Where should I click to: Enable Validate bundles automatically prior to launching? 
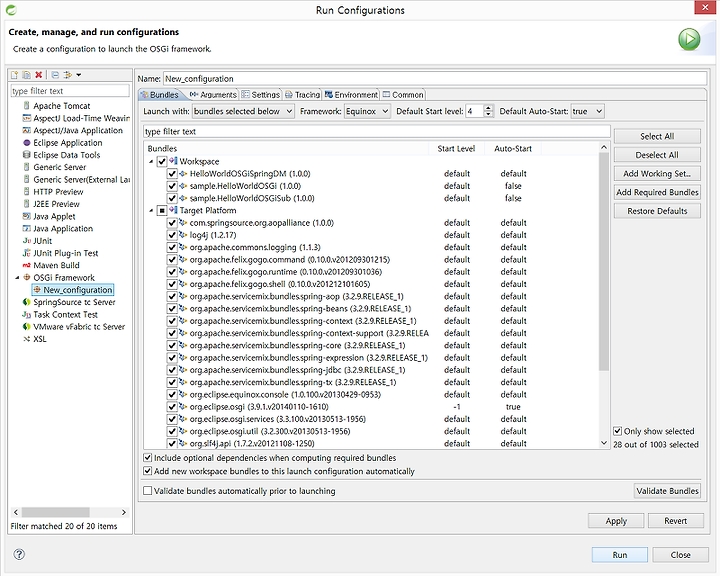tap(147, 491)
